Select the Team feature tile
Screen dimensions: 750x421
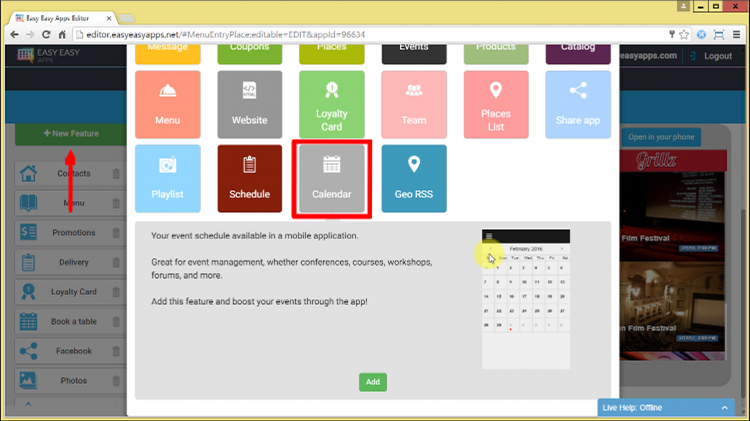coord(414,104)
